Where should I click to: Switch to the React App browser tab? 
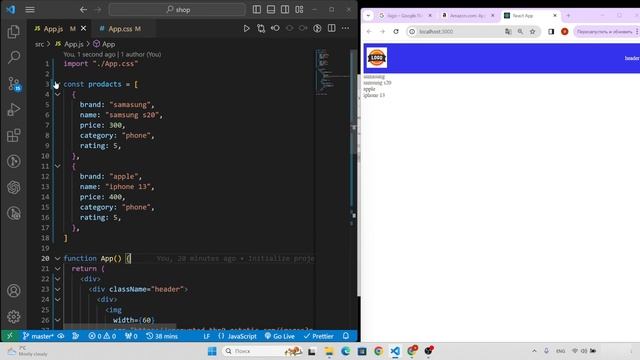(x=530, y=16)
